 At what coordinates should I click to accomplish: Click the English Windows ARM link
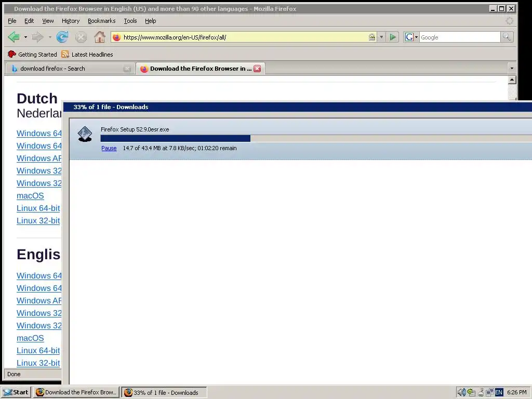(39, 301)
